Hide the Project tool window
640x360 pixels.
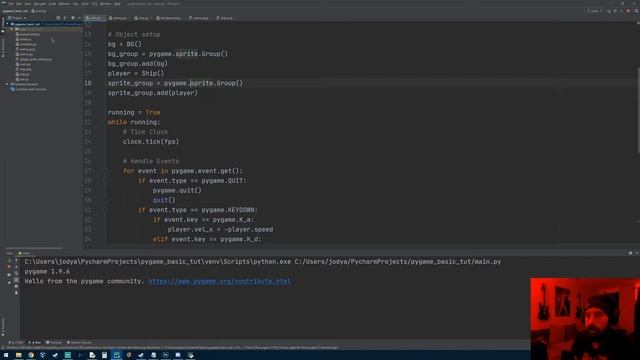(x=79, y=18)
